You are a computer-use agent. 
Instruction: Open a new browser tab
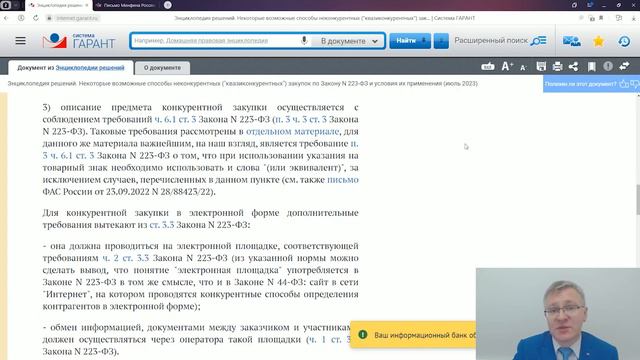[167, 5]
